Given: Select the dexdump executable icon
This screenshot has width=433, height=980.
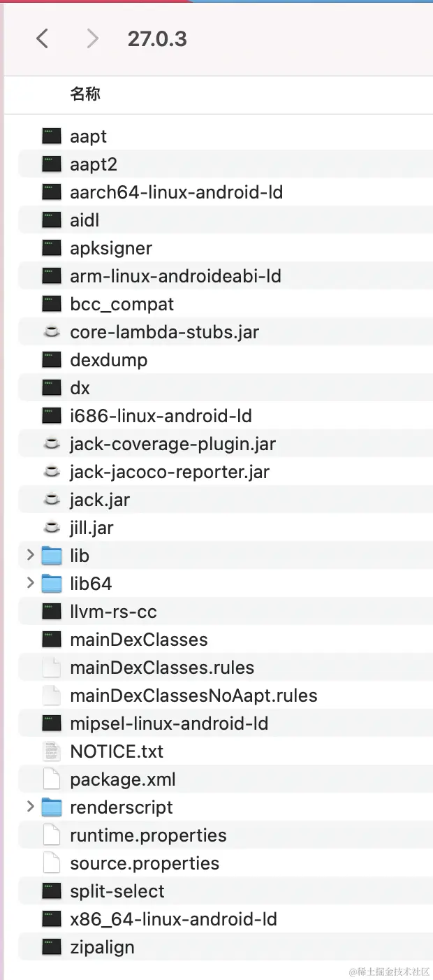Looking at the screenshot, I should point(52,360).
